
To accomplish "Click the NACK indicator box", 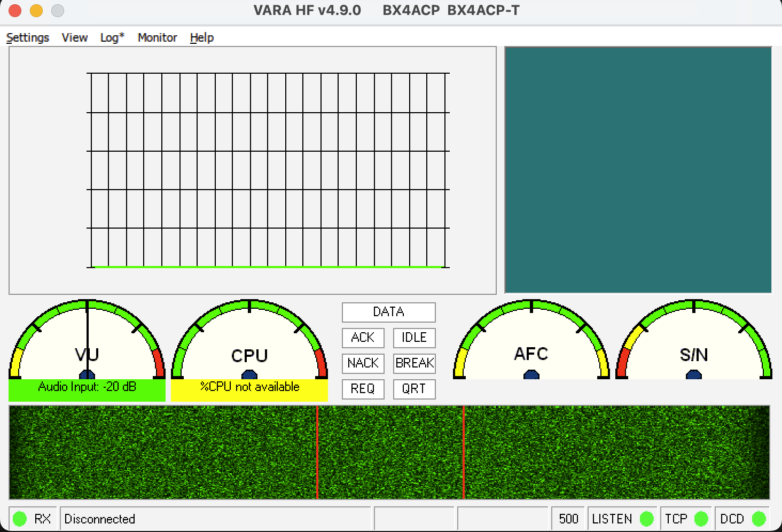I will point(363,363).
